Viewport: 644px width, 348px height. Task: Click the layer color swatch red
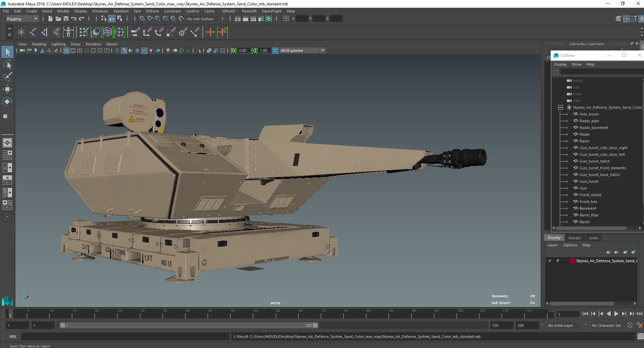click(x=572, y=261)
